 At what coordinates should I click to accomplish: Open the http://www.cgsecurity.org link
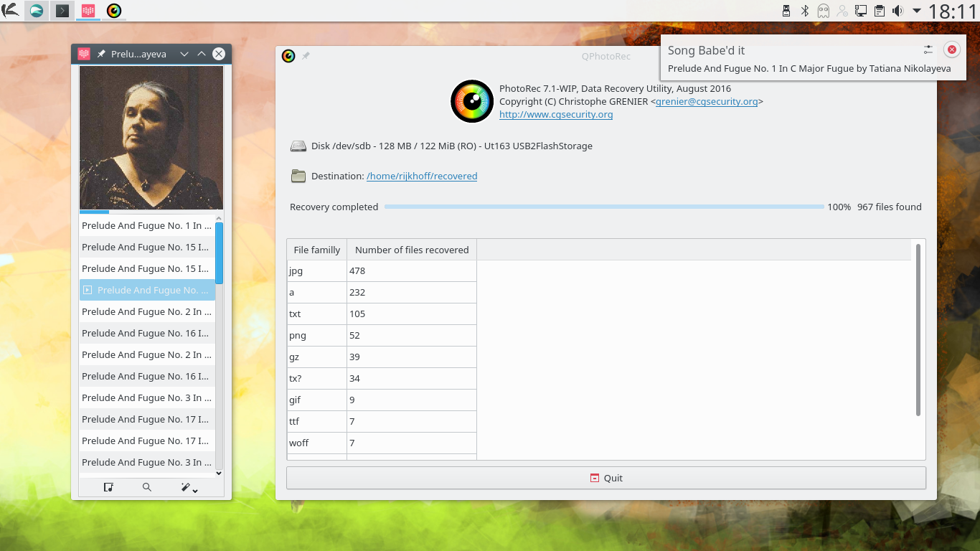click(x=556, y=114)
